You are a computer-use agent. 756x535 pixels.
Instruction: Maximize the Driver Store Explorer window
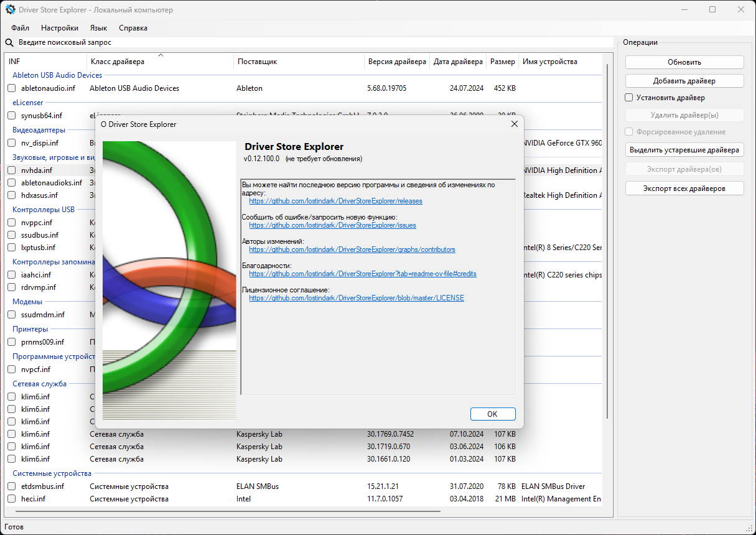click(712, 10)
